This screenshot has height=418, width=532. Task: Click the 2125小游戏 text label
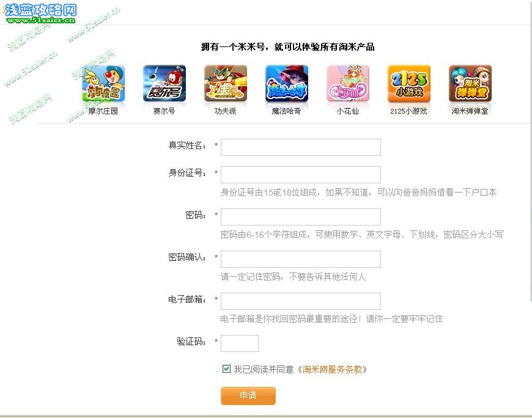tap(408, 111)
